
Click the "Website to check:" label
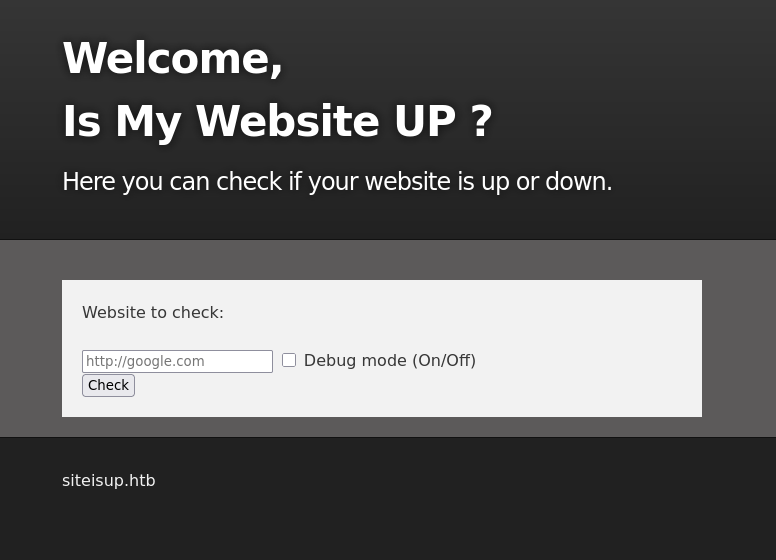pyautogui.click(x=153, y=312)
